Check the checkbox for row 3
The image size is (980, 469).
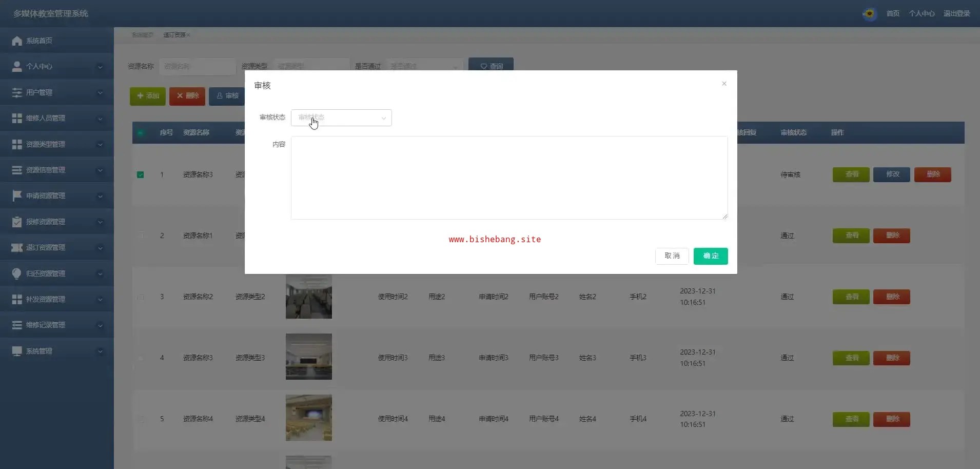[140, 297]
